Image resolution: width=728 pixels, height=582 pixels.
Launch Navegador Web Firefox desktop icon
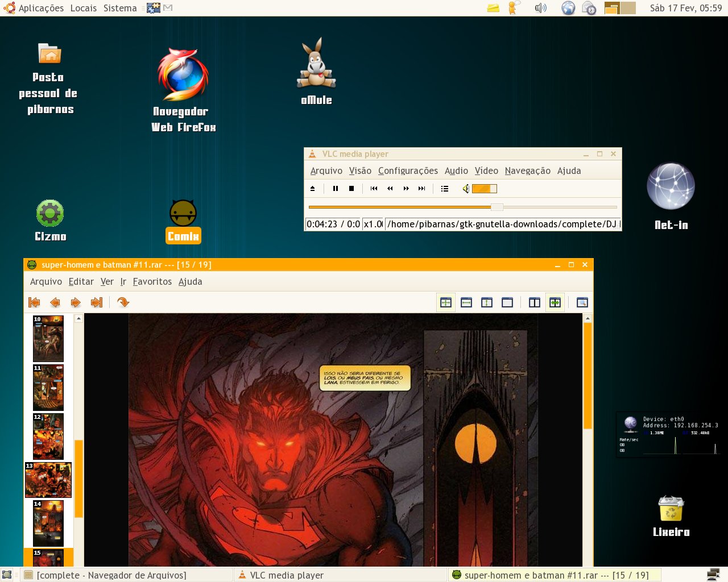click(x=183, y=75)
